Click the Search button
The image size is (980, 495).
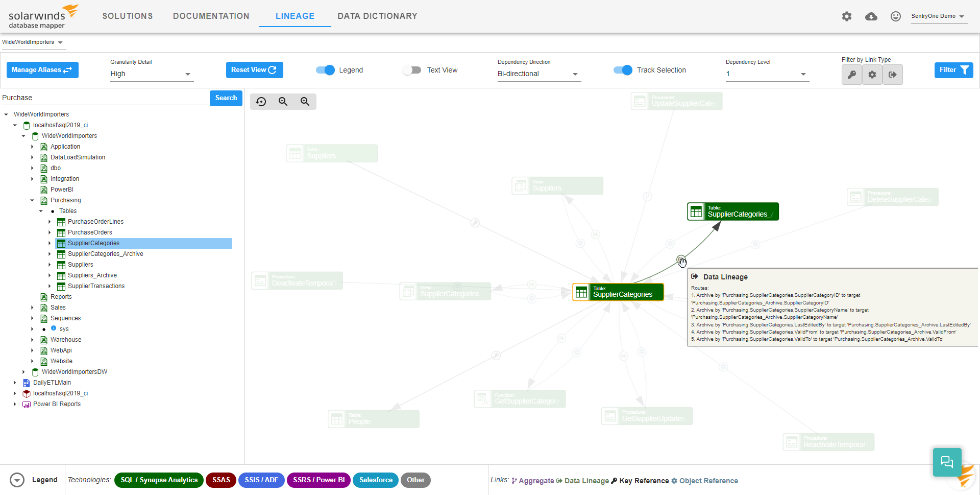(x=226, y=98)
